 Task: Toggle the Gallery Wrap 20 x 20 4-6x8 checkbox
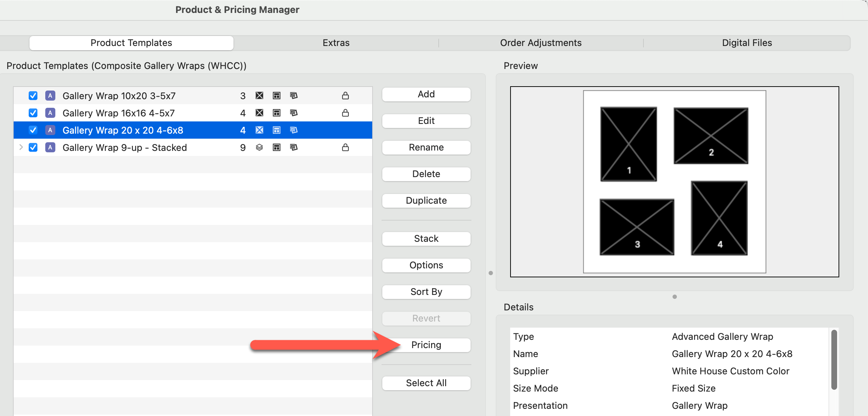pos(33,130)
